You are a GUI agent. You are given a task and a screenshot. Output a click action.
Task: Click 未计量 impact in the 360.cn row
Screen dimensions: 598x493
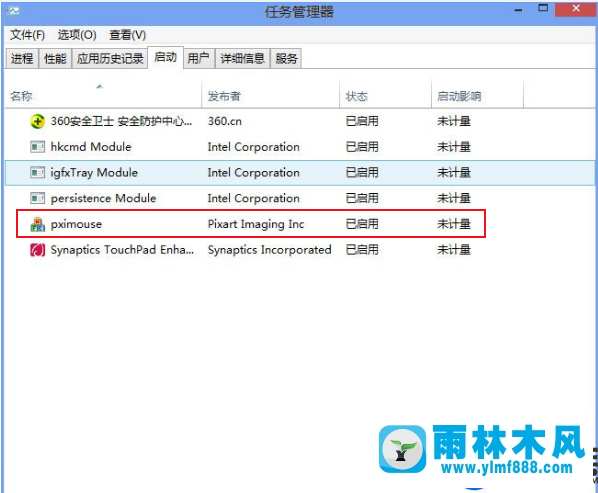click(454, 121)
